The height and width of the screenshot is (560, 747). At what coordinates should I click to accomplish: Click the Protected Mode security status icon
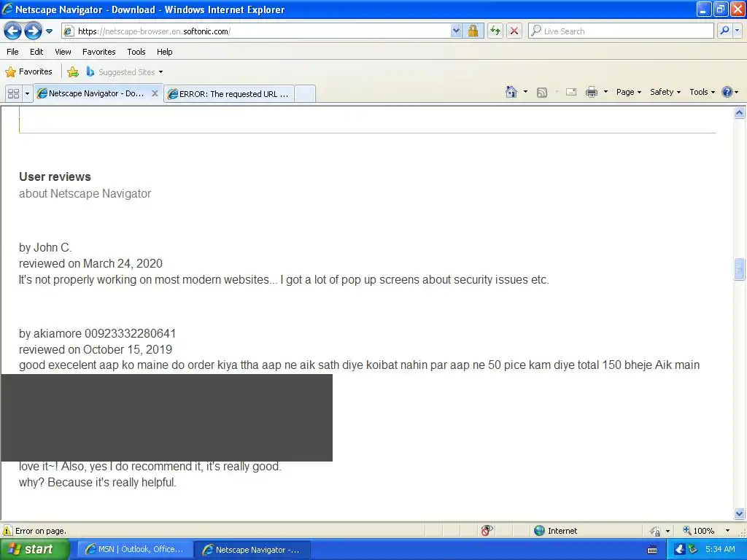[656, 531]
